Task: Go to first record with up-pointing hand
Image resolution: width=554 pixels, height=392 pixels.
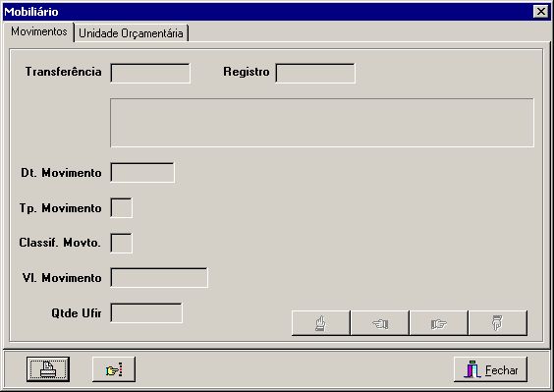Action: pos(321,323)
